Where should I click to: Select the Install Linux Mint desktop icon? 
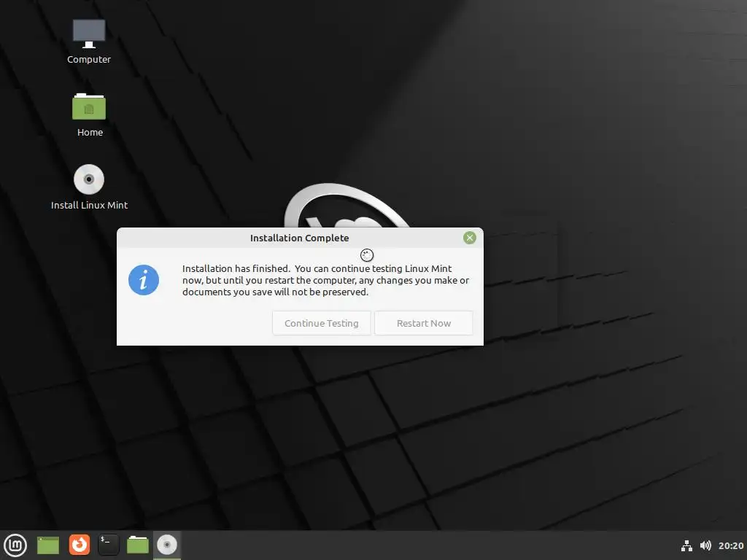click(x=89, y=187)
